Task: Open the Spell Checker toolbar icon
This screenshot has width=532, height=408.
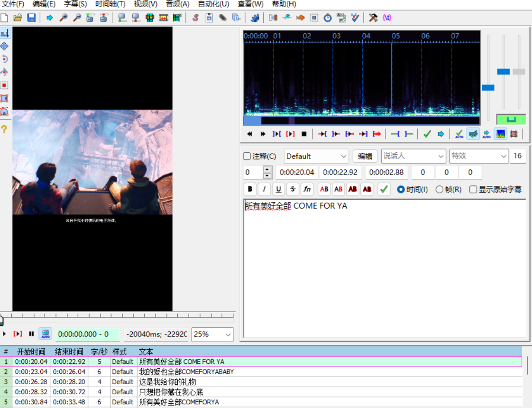Action: 355,18
